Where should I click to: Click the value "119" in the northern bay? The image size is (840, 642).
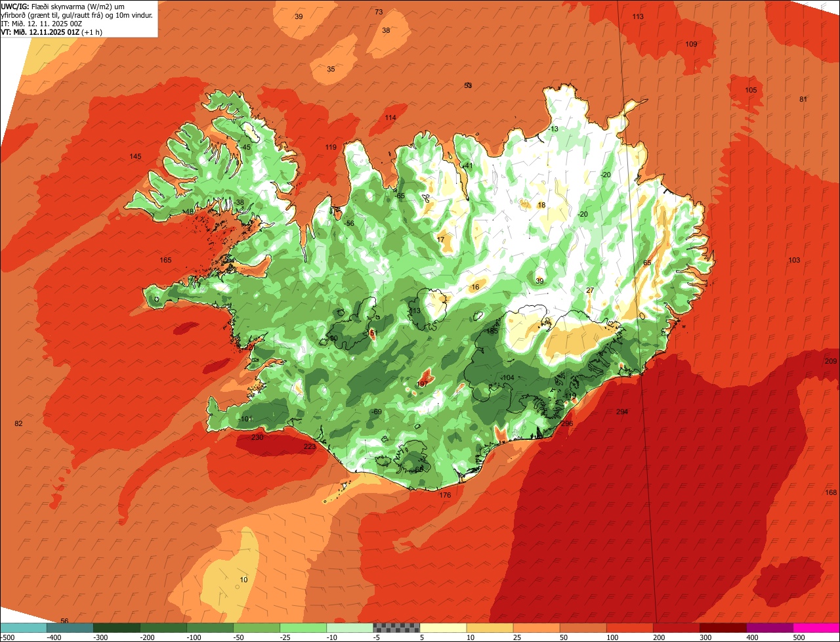pos(331,147)
